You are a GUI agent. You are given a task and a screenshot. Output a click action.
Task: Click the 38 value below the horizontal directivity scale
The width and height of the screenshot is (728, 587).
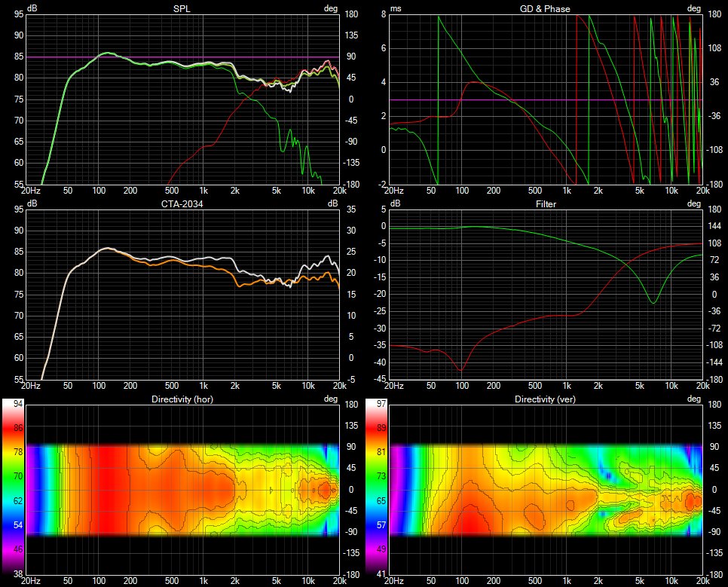[x=17, y=573]
